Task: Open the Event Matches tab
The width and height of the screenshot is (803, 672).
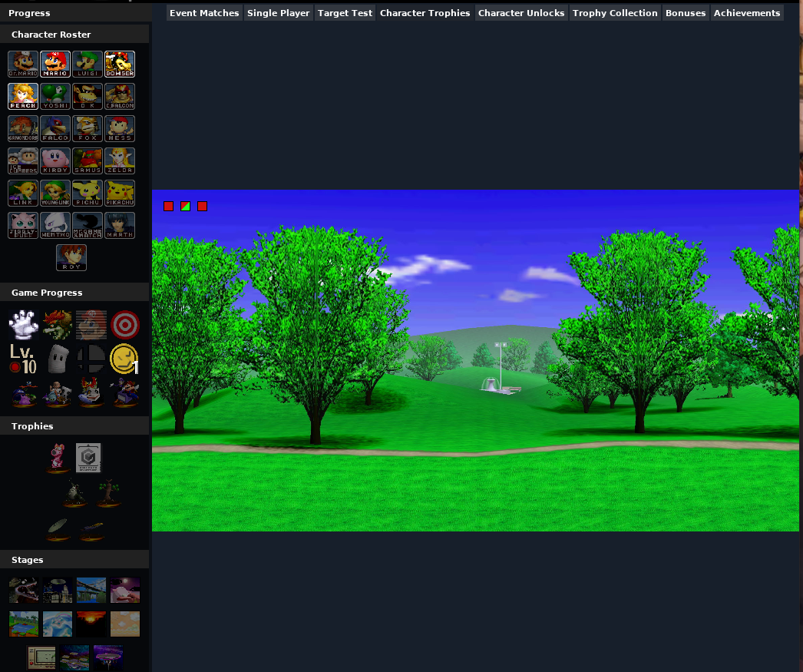Action: (204, 13)
